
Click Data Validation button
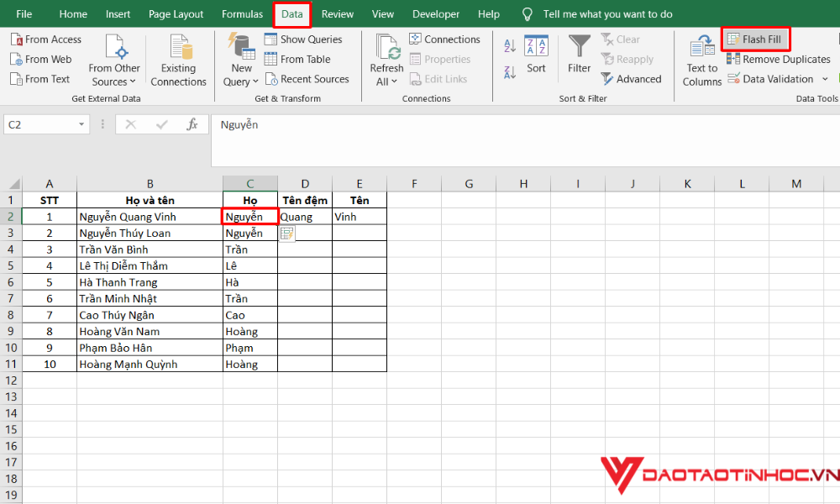point(770,79)
